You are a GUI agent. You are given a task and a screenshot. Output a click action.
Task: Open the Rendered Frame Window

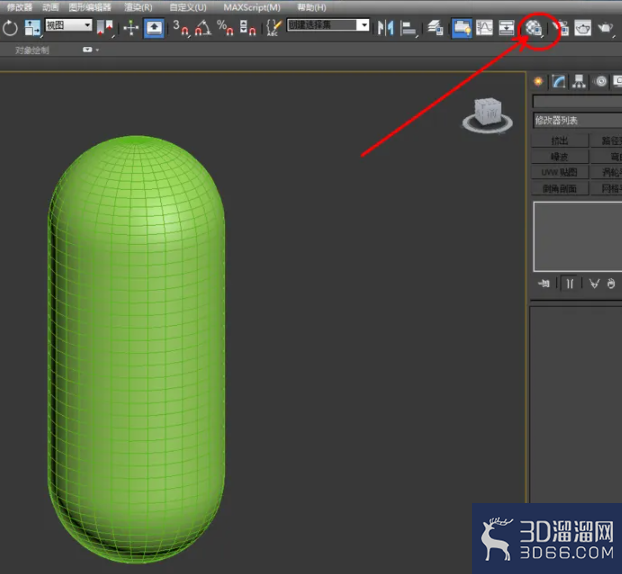coord(583,28)
